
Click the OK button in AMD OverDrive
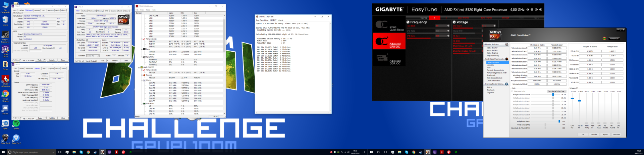coord(583,135)
